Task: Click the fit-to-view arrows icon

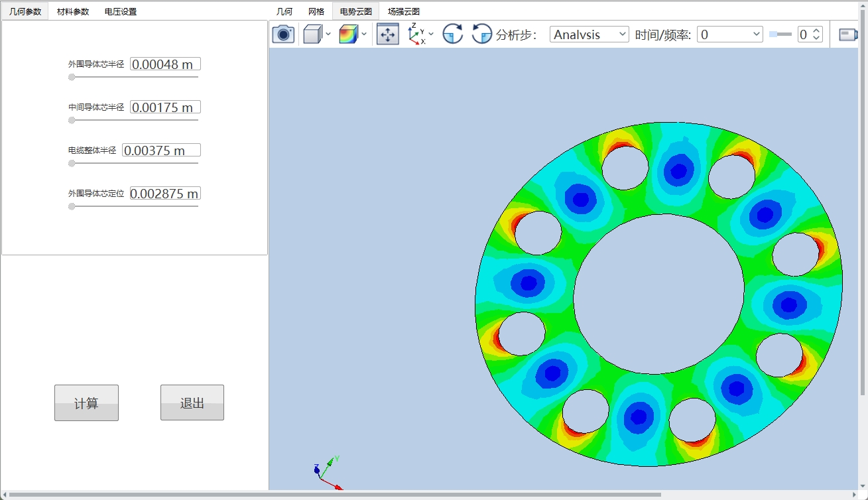Action: (388, 34)
